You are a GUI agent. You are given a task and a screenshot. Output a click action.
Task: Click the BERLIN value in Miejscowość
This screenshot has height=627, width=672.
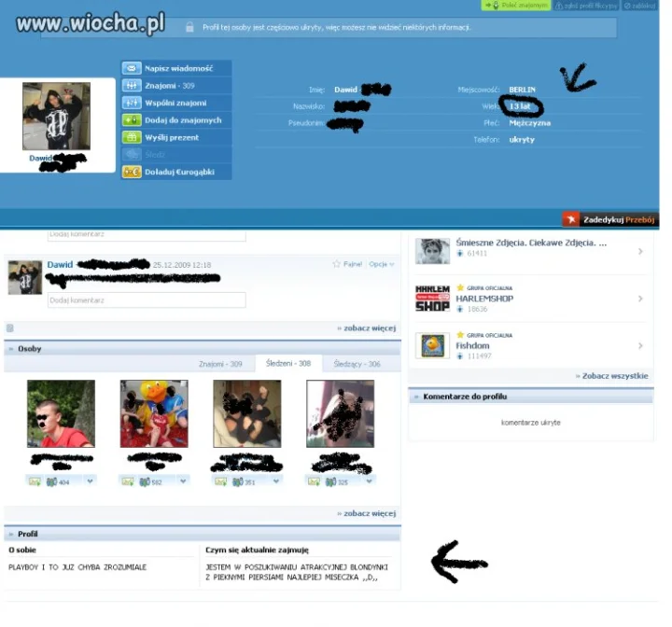[522, 90]
